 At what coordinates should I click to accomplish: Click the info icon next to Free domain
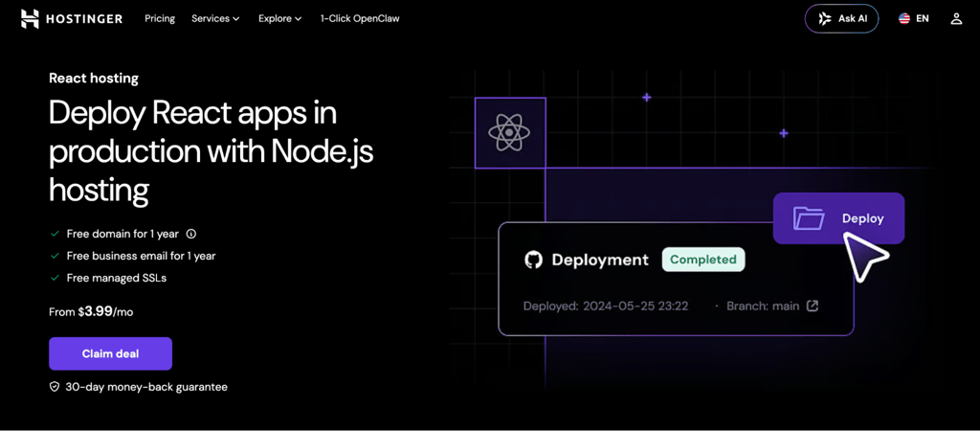(x=191, y=234)
